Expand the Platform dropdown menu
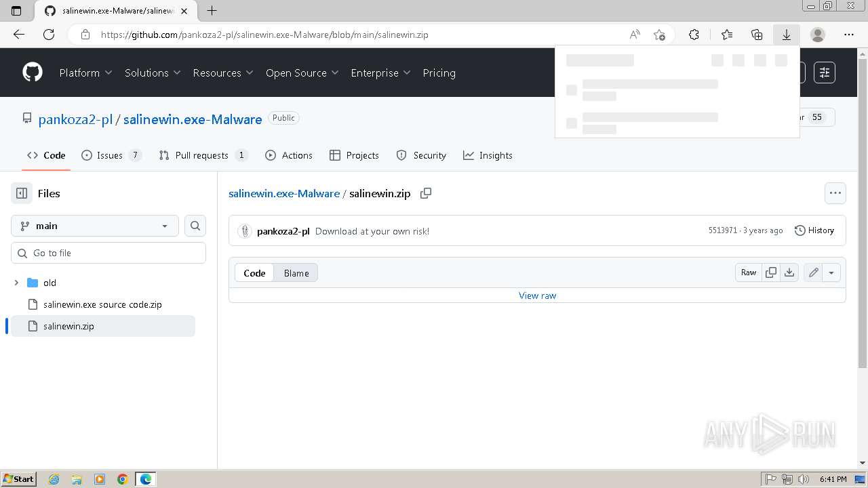Image resolution: width=868 pixels, height=488 pixels. click(x=85, y=73)
